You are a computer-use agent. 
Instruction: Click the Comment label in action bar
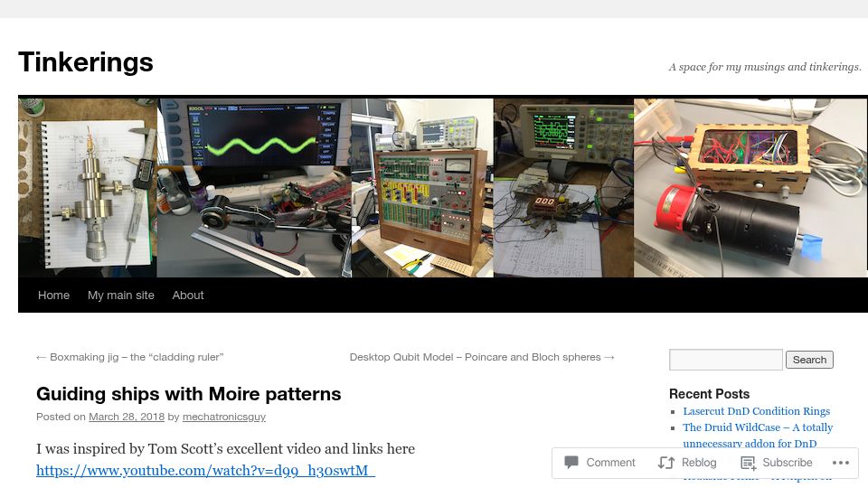pos(610,463)
